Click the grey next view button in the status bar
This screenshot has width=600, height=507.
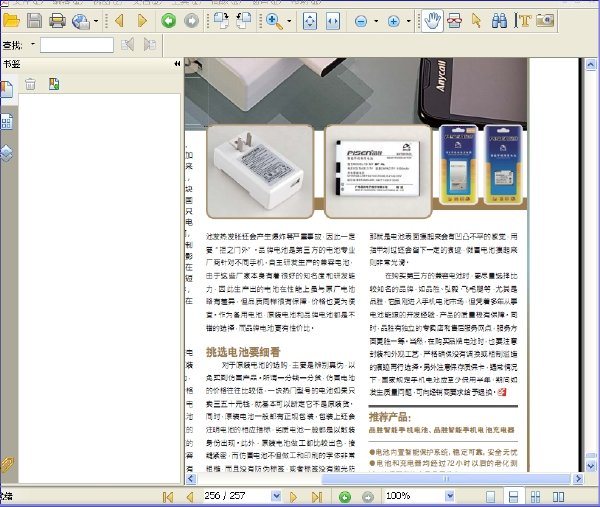(368, 497)
